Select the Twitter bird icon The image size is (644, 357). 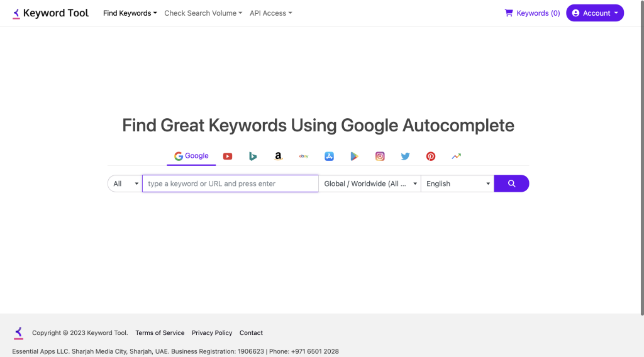[405, 157]
